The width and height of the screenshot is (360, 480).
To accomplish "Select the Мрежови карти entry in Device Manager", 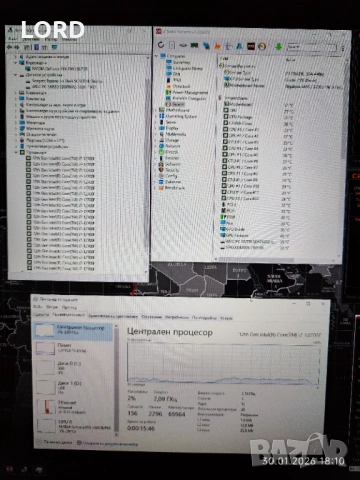I will tap(37, 128).
